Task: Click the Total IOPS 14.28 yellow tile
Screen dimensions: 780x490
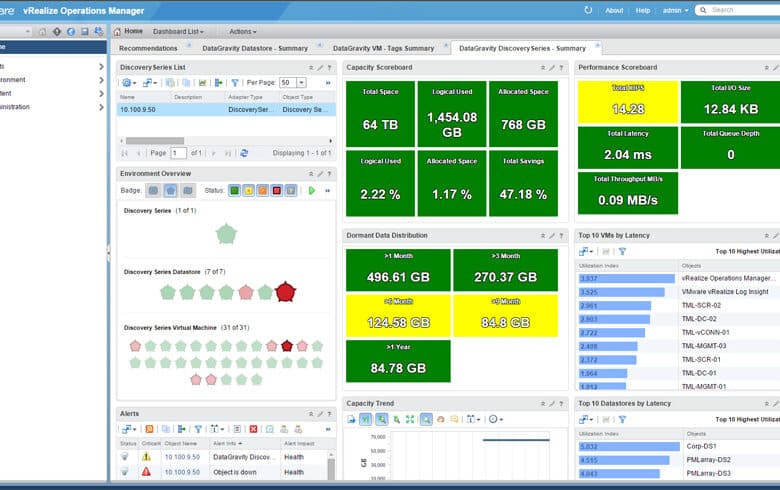Action: click(x=628, y=102)
